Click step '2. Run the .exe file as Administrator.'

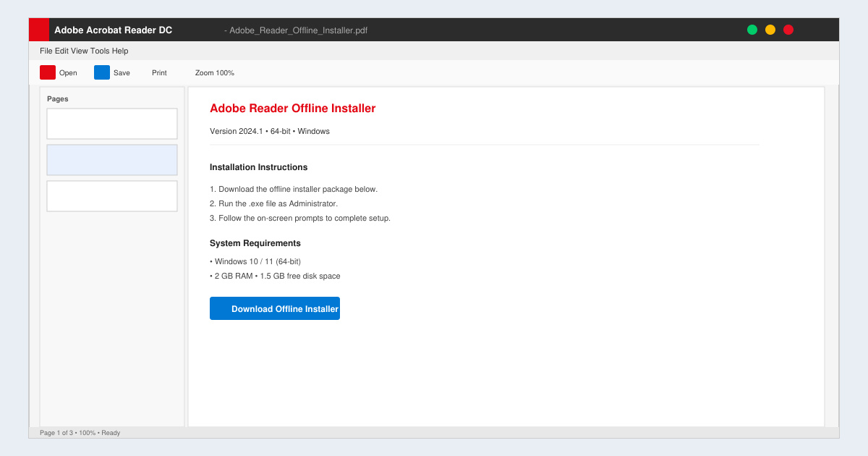point(273,203)
